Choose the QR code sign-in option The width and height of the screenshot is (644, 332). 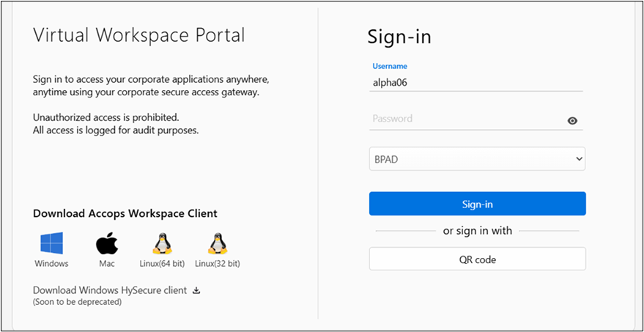[477, 259]
